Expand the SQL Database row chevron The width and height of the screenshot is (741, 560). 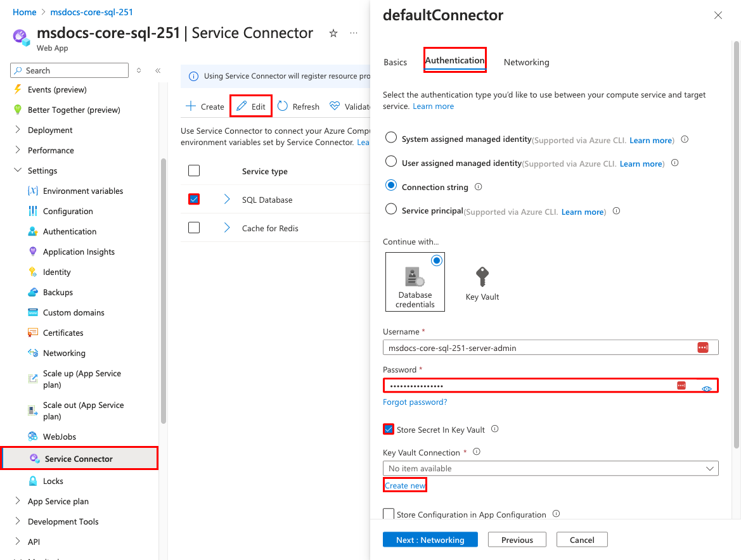[x=227, y=200]
